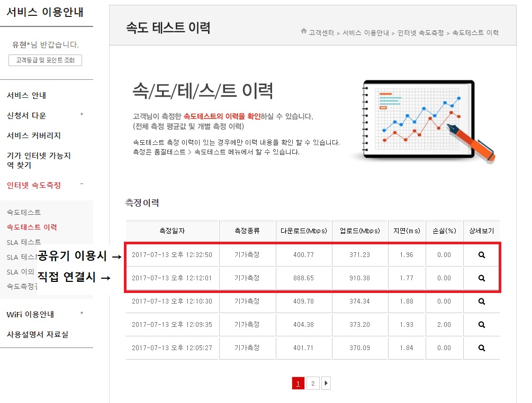532x403 pixels.
Task: Open 서비스 커버리지 menu item
Action: pyautogui.click(x=34, y=135)
